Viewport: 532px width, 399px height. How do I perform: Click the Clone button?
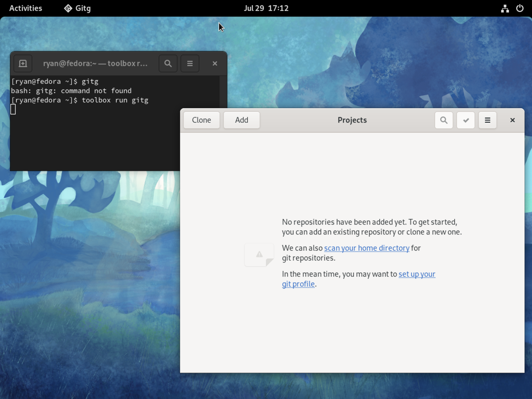(x=201, y=120)
